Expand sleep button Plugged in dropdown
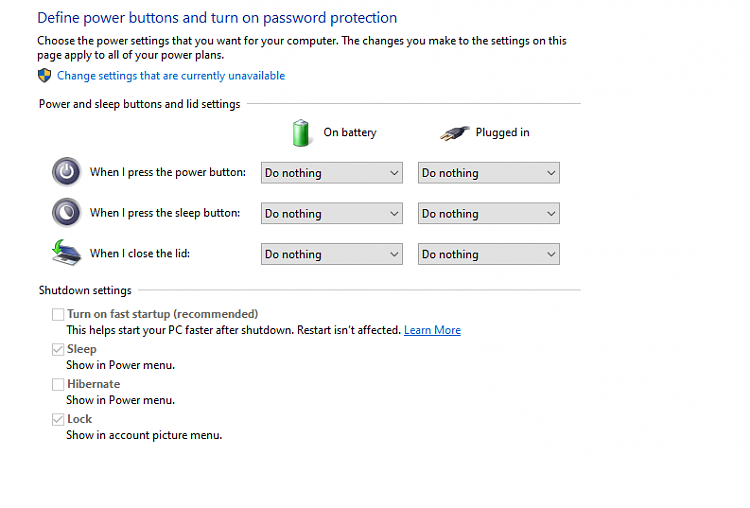The image size is (750, 508). coord(488,213)
